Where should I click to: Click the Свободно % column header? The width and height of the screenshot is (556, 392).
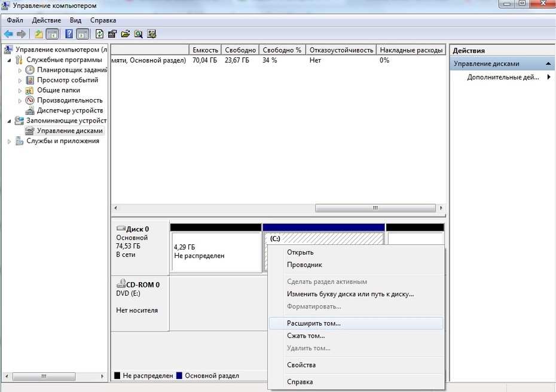click(282, 50)
